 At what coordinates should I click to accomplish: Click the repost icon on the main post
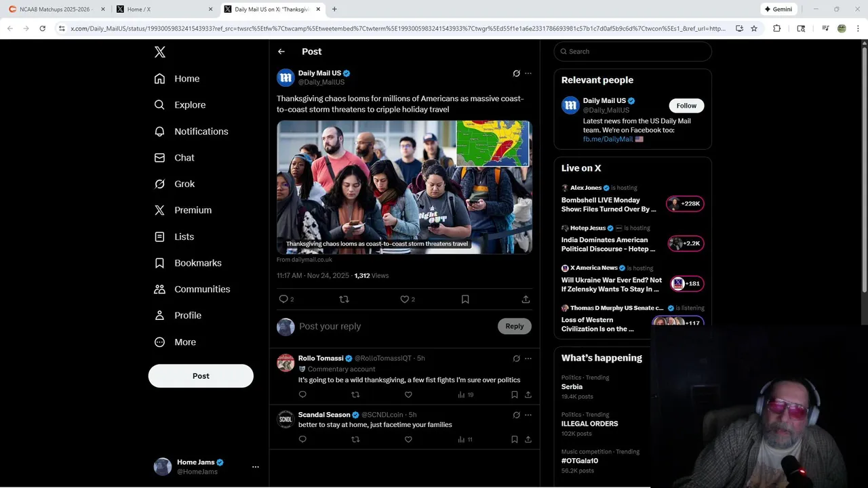coord(344,299)
